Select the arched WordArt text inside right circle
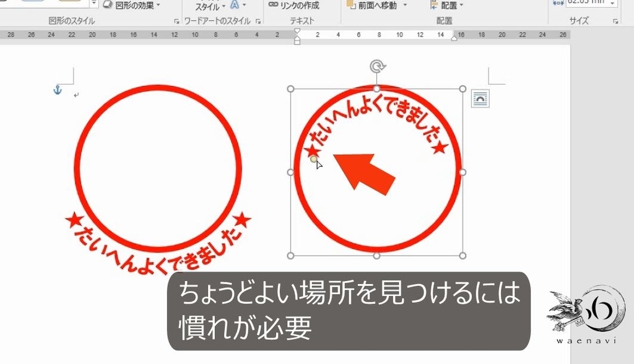This screenshot has width=634, height=364. point(376,128)
